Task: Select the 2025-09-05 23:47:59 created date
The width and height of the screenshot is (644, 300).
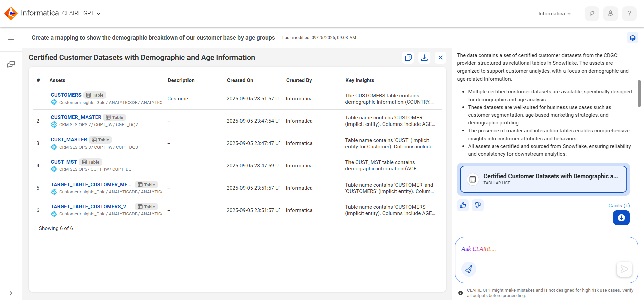Action: click(x=253, y=166)
